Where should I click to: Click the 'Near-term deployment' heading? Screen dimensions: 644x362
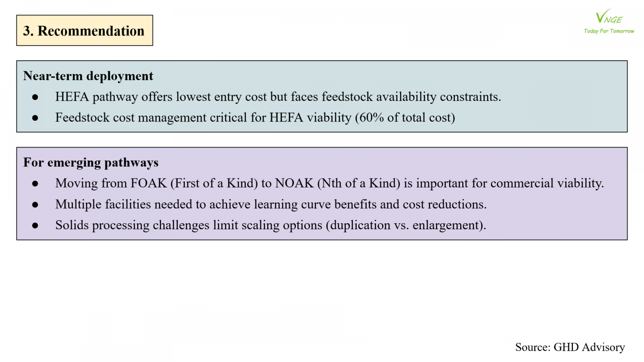point(88,76)
